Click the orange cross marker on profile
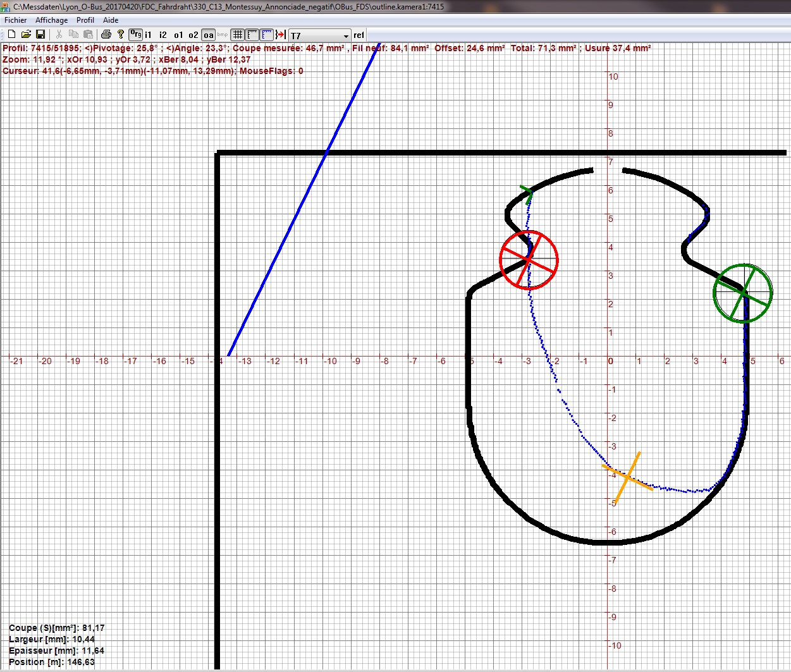The width and height of the screenshot is (791, 672). [627, 477]
